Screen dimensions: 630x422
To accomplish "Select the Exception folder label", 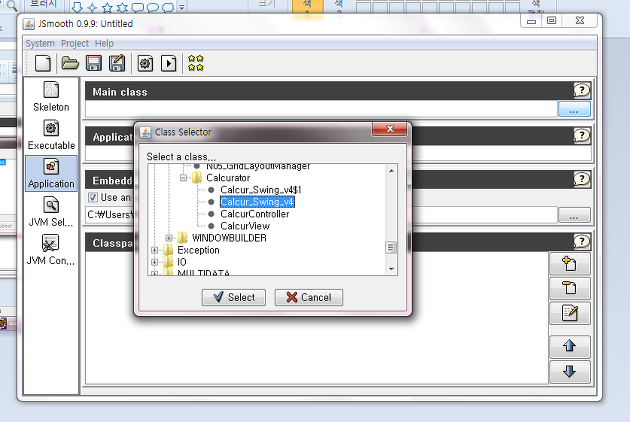I will [198, 250].
